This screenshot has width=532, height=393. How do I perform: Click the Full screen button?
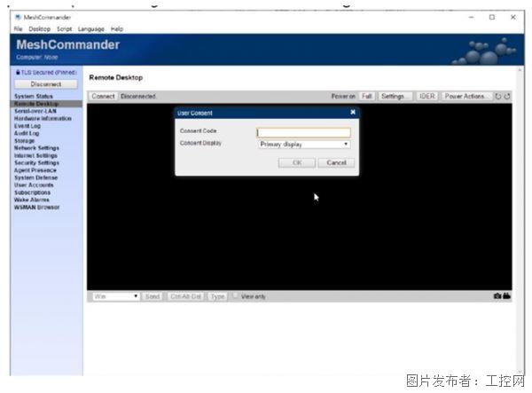366,97
